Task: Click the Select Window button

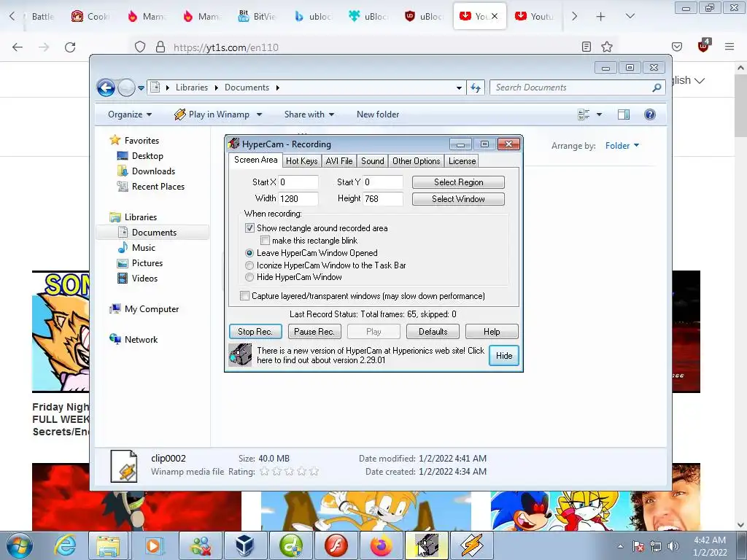Action: pyautogui.click(x=458, y=199)
